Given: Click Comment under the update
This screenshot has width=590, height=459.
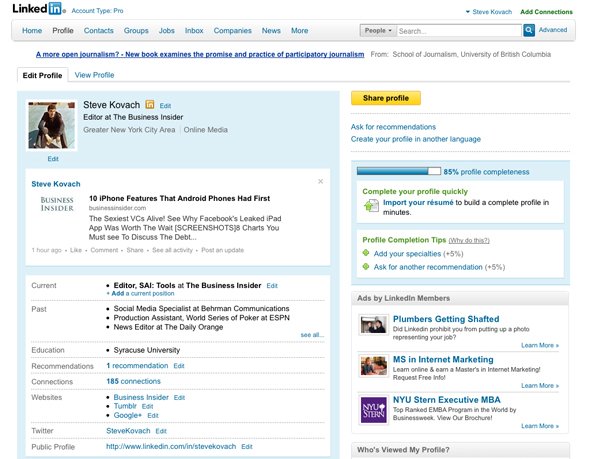Looking at the screenshot, I should (104, 250).
